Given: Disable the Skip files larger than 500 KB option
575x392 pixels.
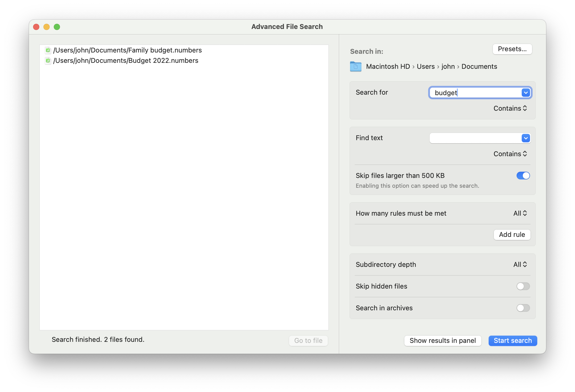Looking at the screenshot, I should pos(523,176).
